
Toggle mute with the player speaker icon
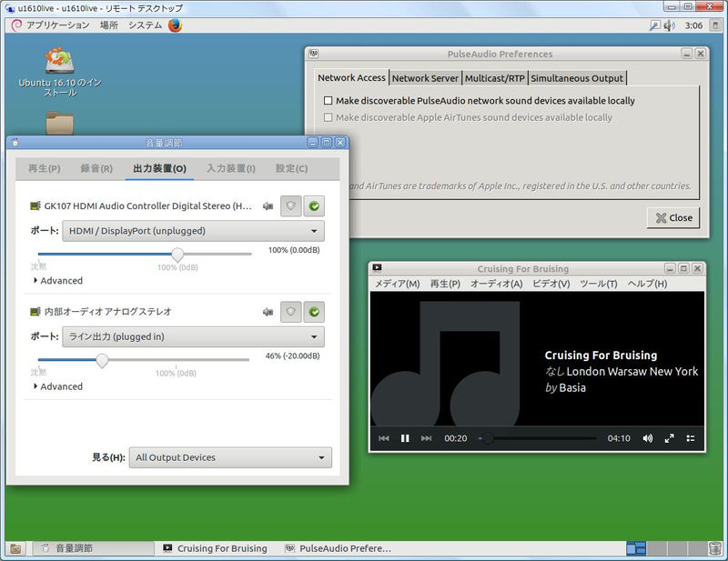(x=648, y=438)
